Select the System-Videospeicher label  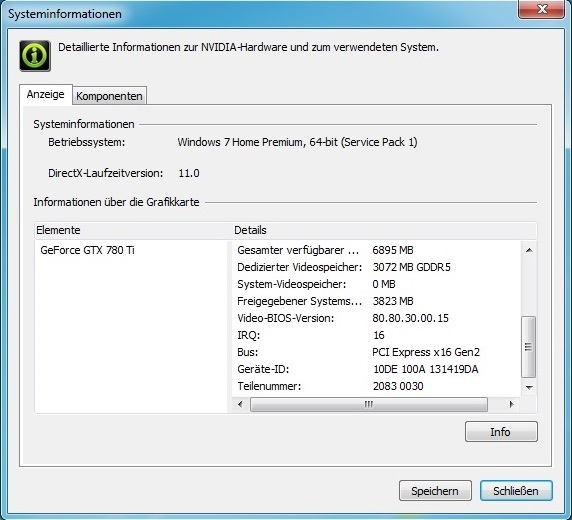[292, 284]
